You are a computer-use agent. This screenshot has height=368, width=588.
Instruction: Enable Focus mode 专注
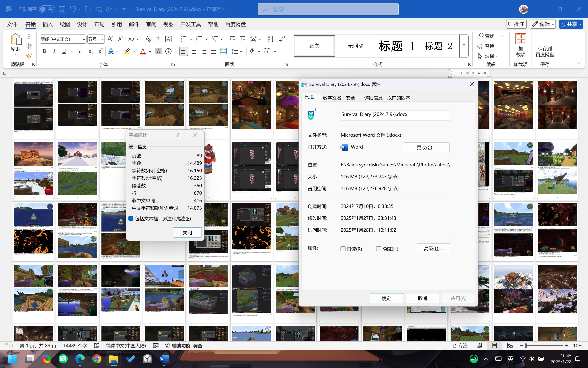459,346
